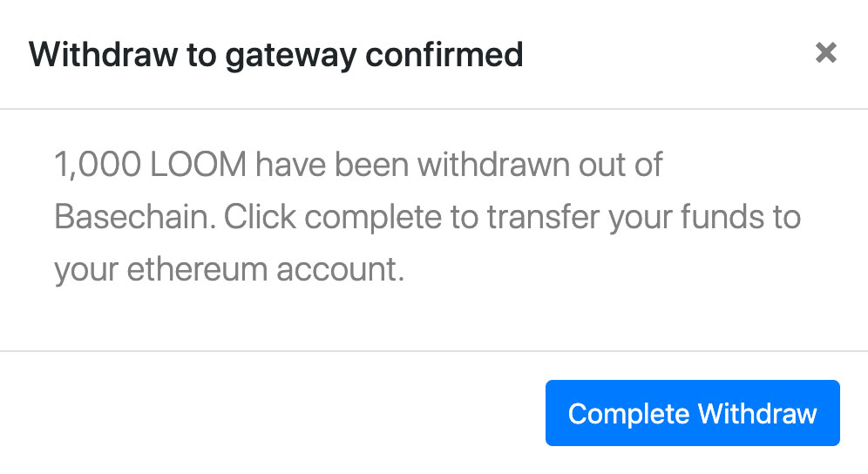868x474 pixels.
Task: Select the 'Withdraw to gateway confirmed' title
Action: point(275,56)
